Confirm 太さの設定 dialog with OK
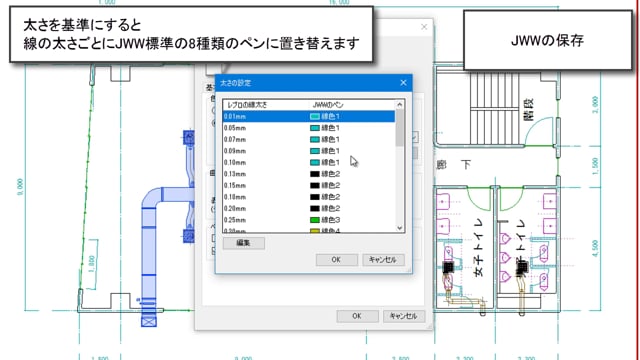The image size is (640, 360). [336, 260]
